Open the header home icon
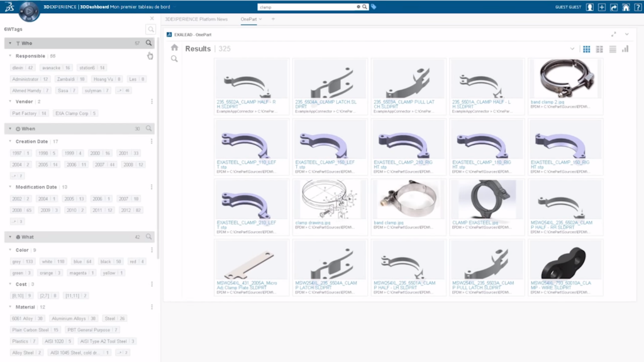The width and height of the screenshot is (644, 362). 626,7
